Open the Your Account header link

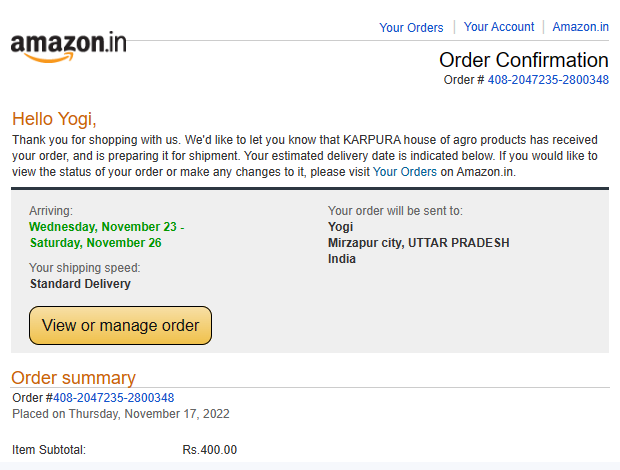[499, 26]
